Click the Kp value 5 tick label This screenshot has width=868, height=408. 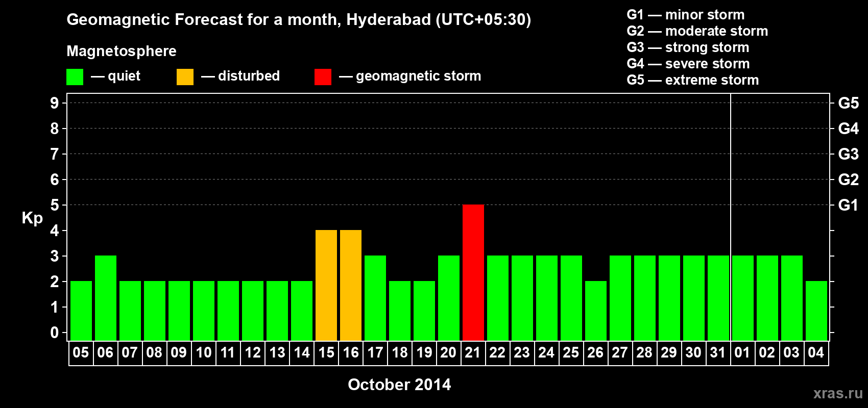click(55, 205)
